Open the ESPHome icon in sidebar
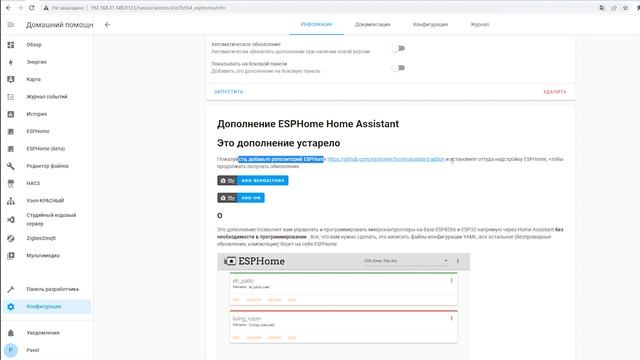The width and height of the screenshot is (640, 360). point(11,131)
